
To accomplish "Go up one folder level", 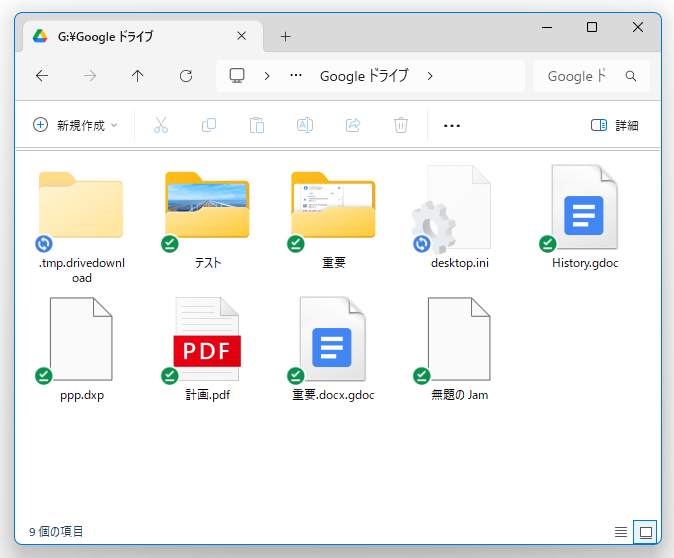I will click(138, 76).
